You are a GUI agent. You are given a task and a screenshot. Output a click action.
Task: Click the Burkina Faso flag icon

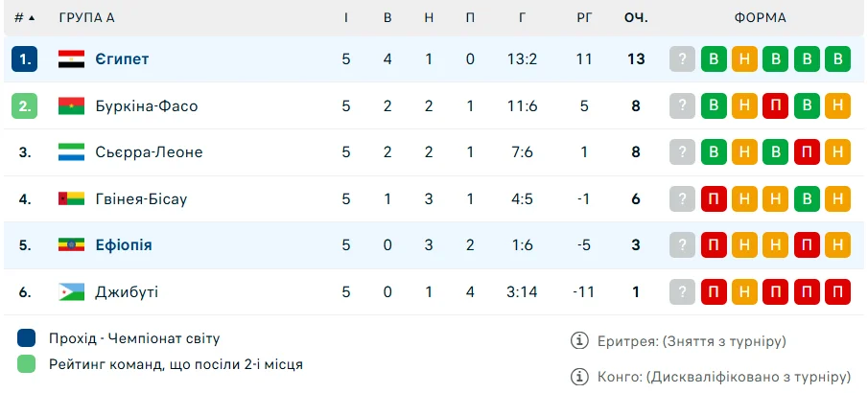(x=72, y=105)
